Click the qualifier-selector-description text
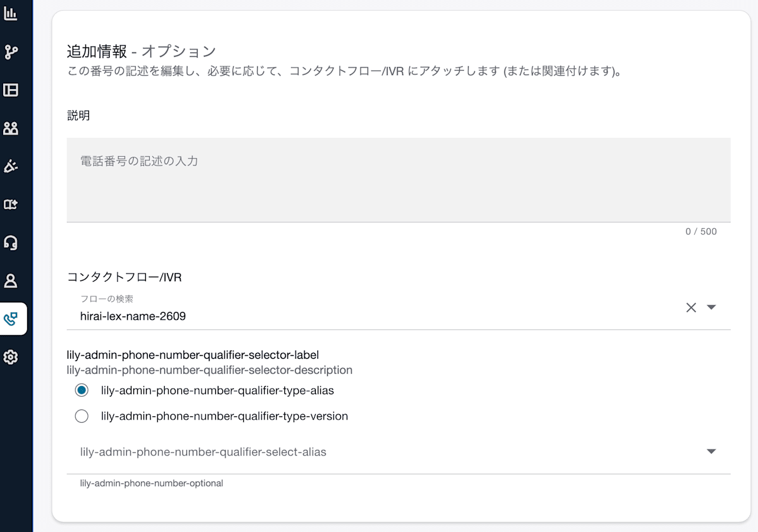Image resolution: width=758 pixels, height=532 pixels. pos(210,370)
